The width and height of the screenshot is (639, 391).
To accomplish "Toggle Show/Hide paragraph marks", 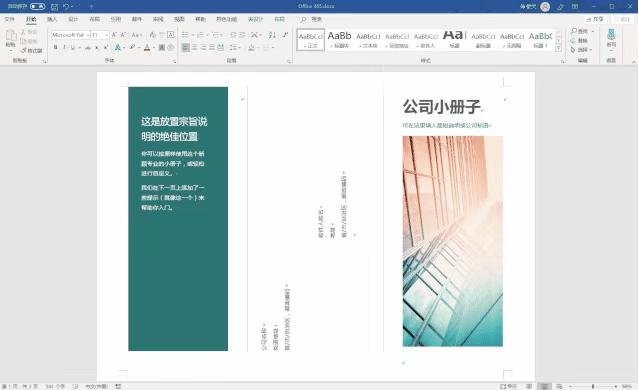I will [x=285, y=35].
